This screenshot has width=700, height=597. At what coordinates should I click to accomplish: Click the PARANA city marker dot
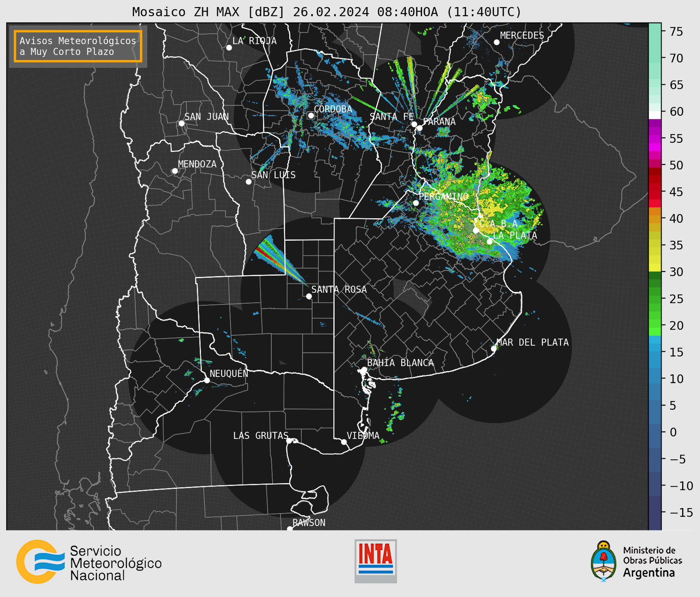[420, 128]
